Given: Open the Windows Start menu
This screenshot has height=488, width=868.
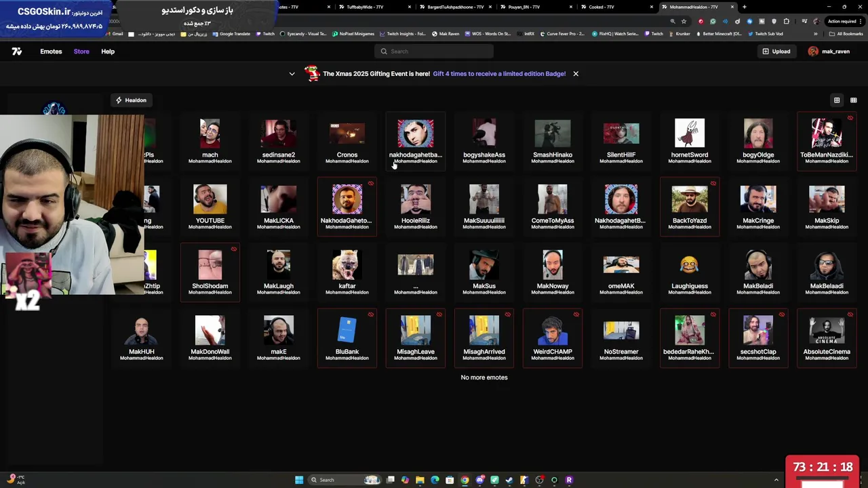Looking at the screenshot, I should 299,480.
